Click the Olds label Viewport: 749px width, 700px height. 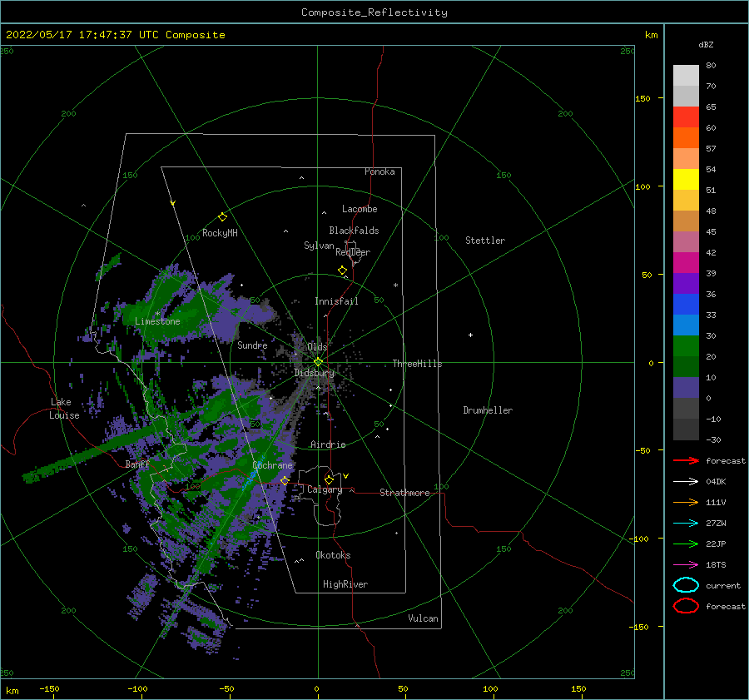pos(317,346)
